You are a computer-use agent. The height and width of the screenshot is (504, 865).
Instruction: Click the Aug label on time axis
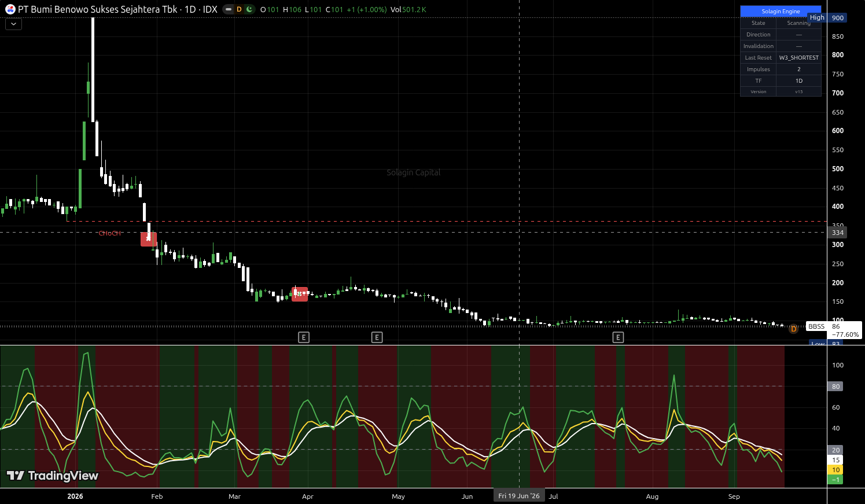click(652, 496)
